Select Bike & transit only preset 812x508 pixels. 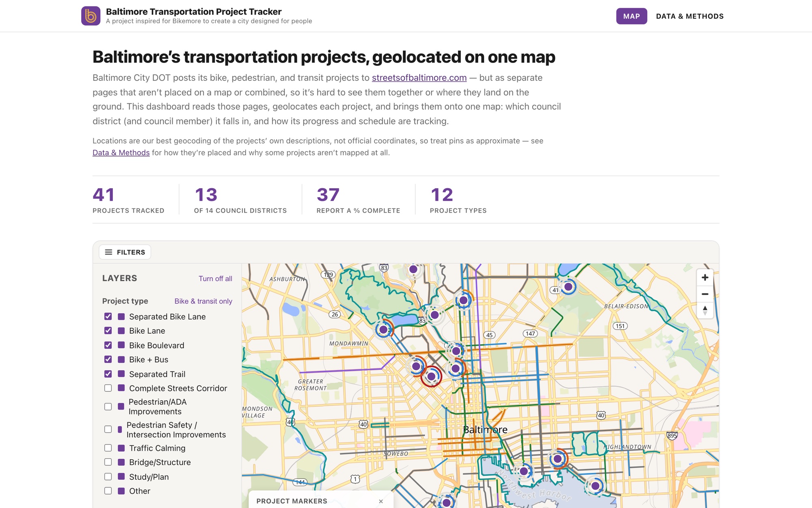[x=203, y=301]
